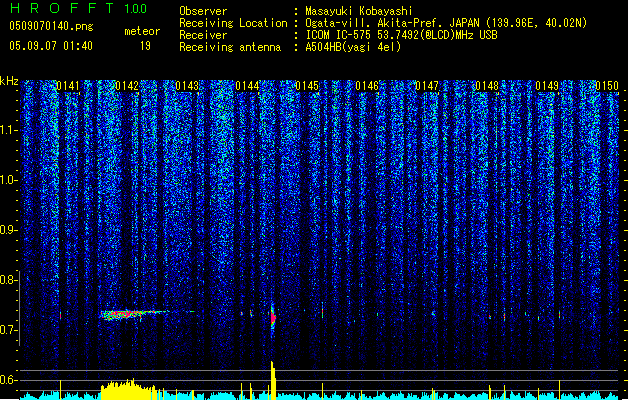This screenshot has height=400, width=629.
Task: Click the 1.1 frequency axis label
Action: (x=8, y=130)
